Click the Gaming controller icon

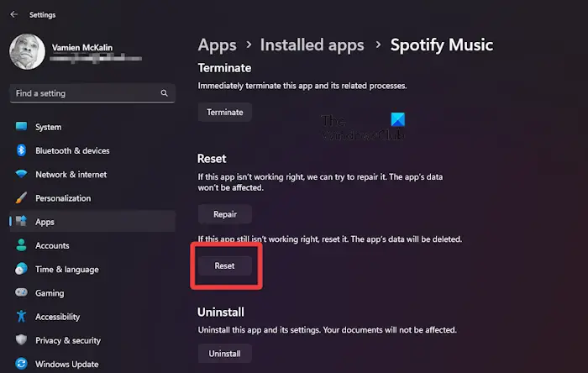(x=21, y=292)
